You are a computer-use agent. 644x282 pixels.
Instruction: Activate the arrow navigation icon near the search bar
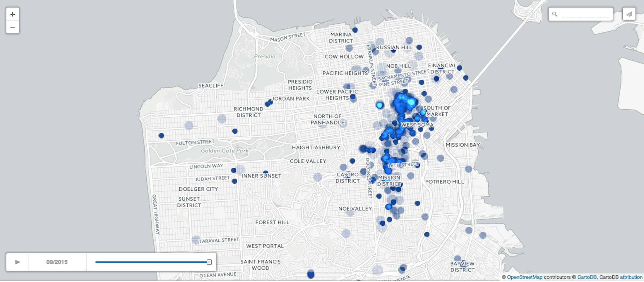(629, 13)
